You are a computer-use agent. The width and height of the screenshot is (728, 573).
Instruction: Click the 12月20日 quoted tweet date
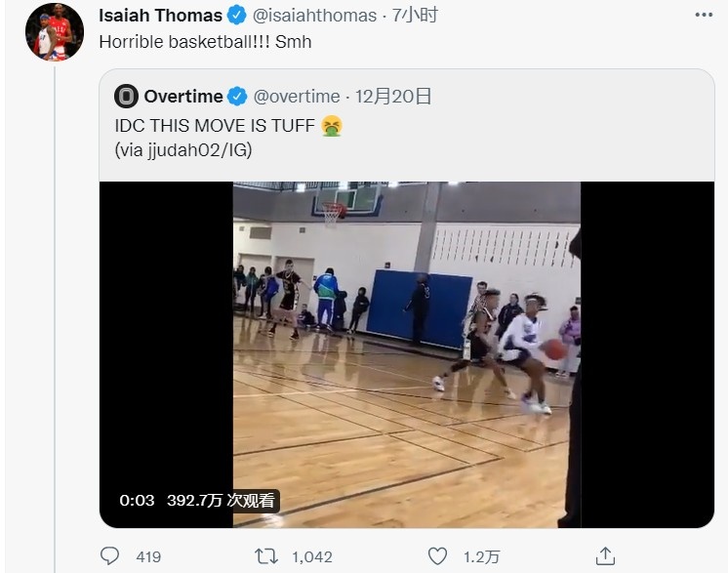click(392, 97)
